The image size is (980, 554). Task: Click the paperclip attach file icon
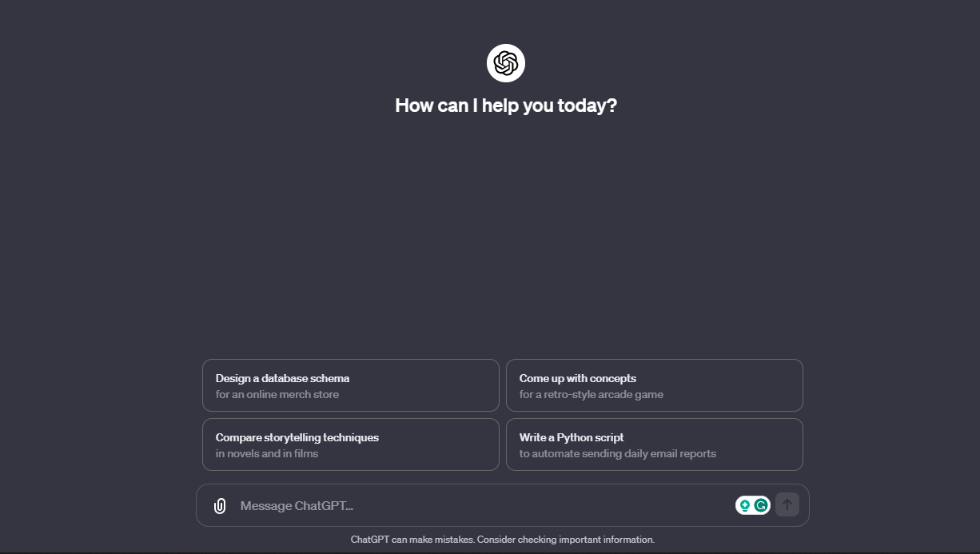220,505
